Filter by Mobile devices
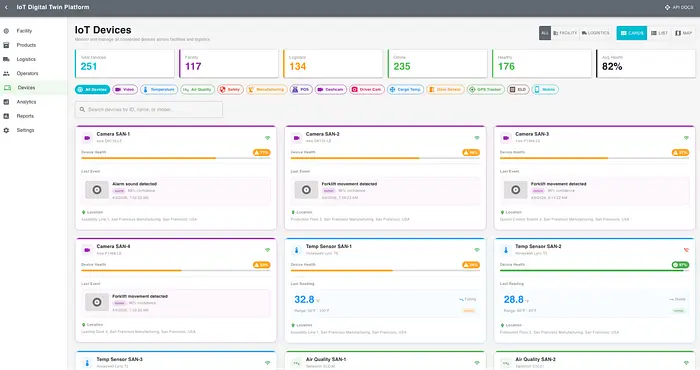The height and width of the screenshot is (370, 700). (545, 90)
